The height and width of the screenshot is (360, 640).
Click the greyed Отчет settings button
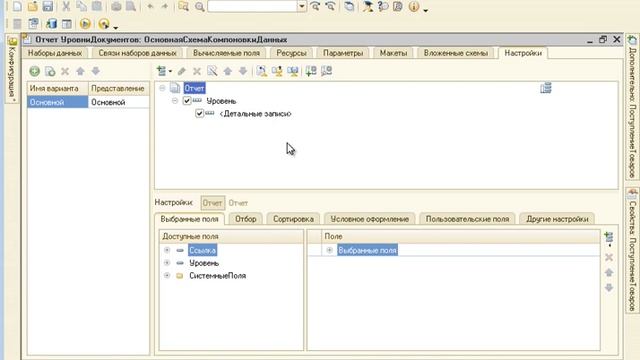pos(238,203)
